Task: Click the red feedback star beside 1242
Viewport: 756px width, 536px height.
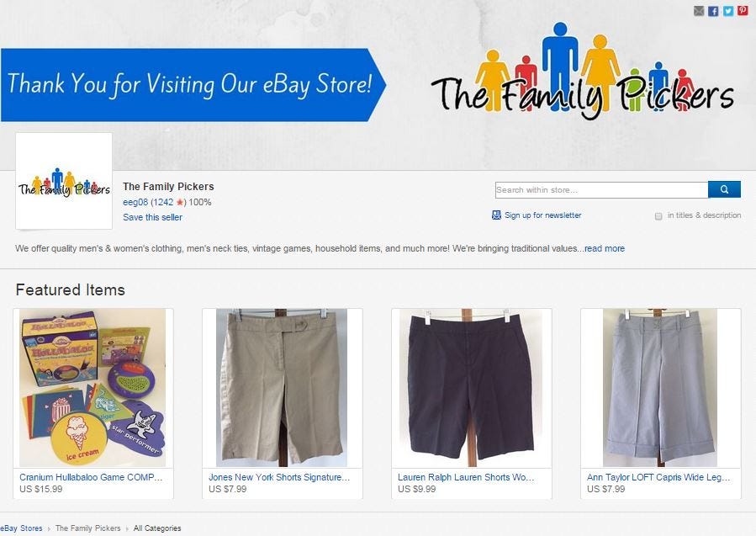Action: tap(180, 202)
